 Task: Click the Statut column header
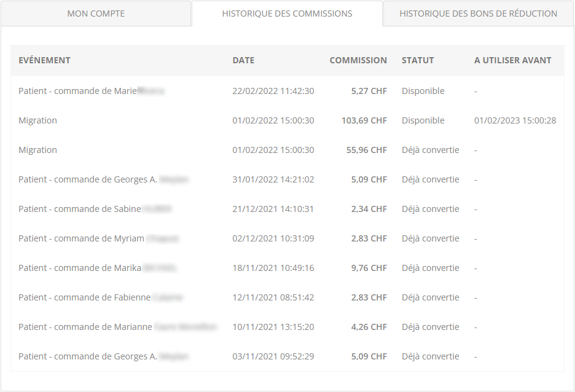(x=418, y=60)
